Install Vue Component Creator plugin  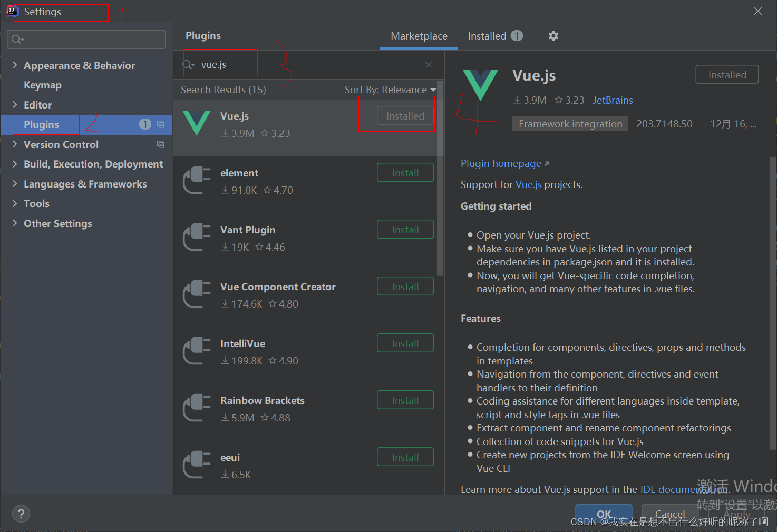pyautogui.click(x=405, y=287)
